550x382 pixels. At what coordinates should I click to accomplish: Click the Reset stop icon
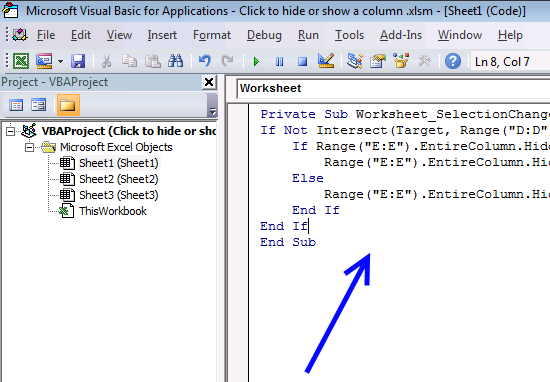[302, 62]
